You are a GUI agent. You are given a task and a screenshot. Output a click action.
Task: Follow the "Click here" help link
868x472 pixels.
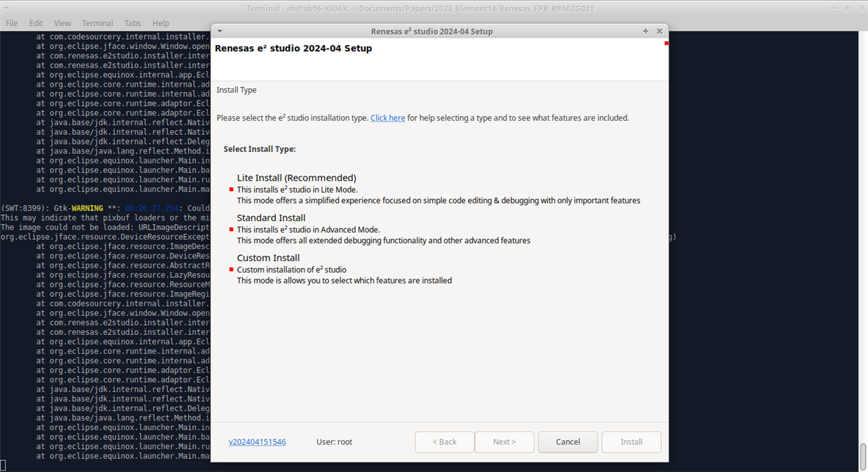(x=388, y=118)
